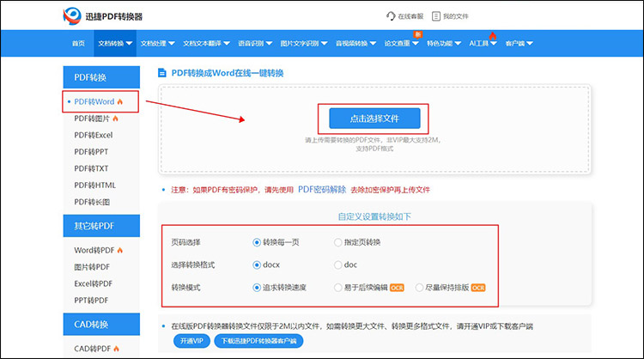Click the 迅捷PDF转换器 logo icon

72,16
